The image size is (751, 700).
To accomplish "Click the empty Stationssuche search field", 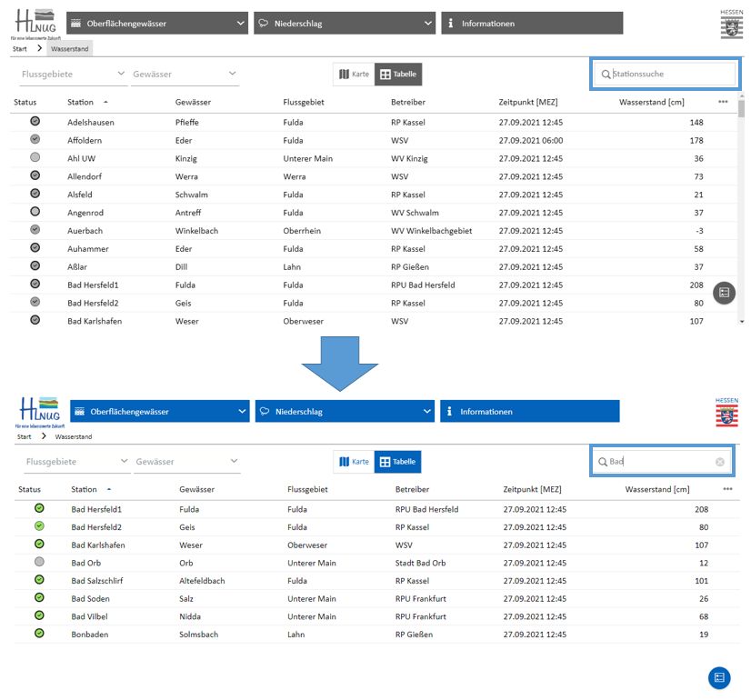I will [x=668, y=75].
